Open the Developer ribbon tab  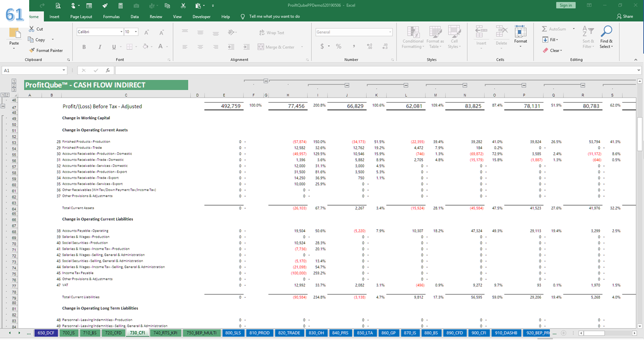[x=201, y=17]
